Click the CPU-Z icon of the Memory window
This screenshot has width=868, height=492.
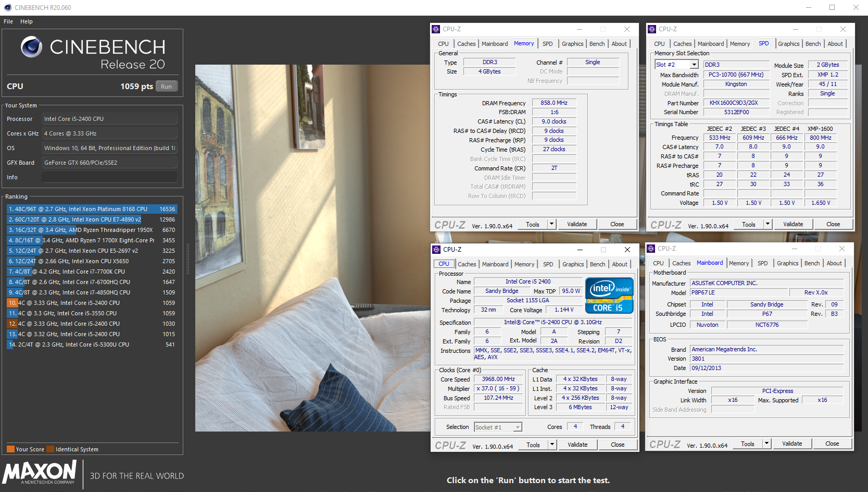point(436,29)
